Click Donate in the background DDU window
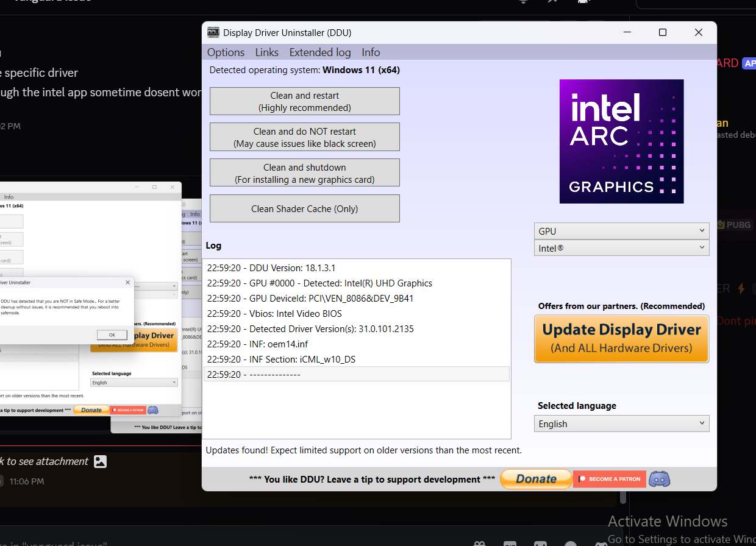 91,410
